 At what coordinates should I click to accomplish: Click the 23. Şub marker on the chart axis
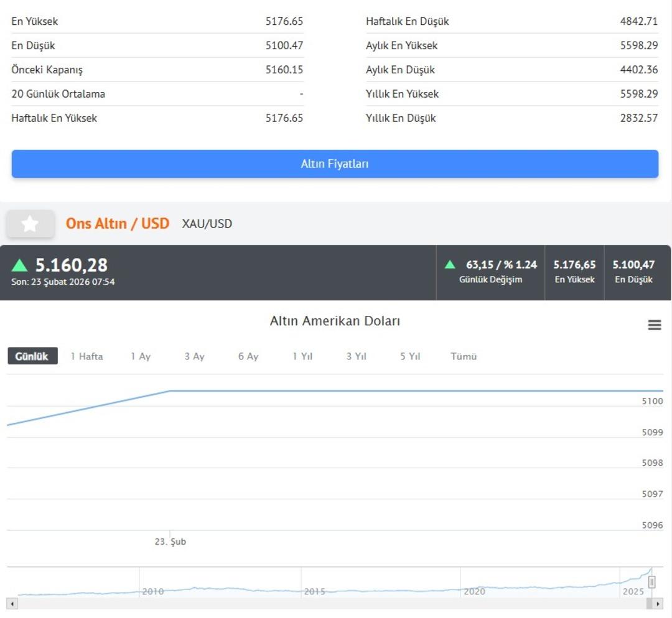[x=170, y=542]
